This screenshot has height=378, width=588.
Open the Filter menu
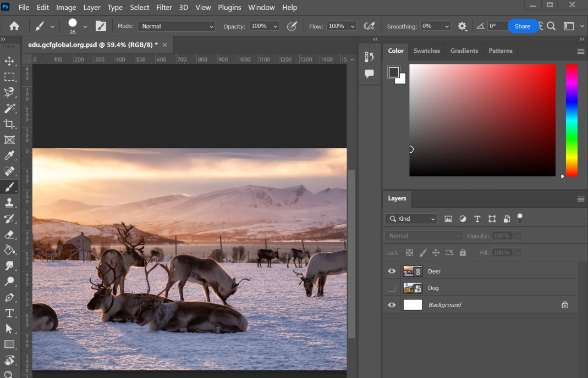[x=163, y=7]
